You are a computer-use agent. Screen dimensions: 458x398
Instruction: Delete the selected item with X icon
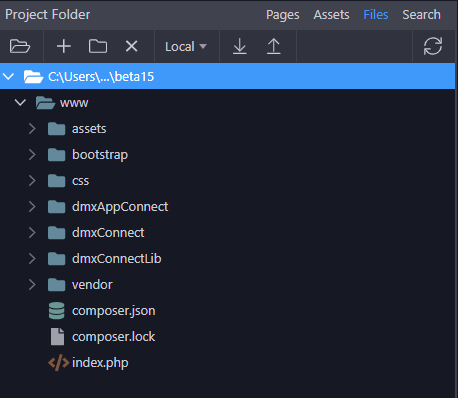(132, 46)
